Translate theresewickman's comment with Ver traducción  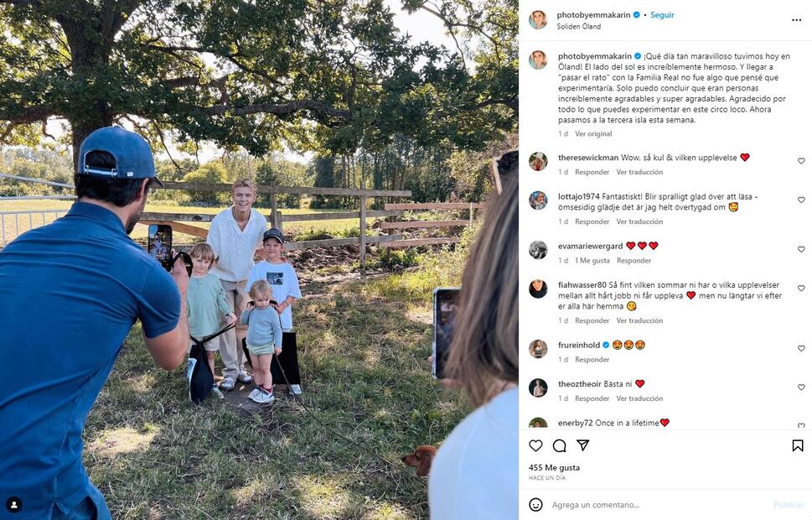click(639, 172)
